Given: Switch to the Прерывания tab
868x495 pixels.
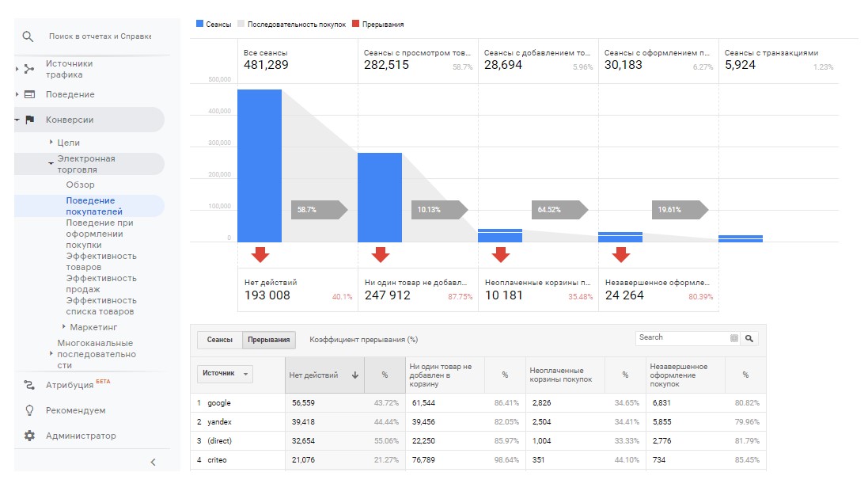Looking at the screenshot, I should point(268,340).
